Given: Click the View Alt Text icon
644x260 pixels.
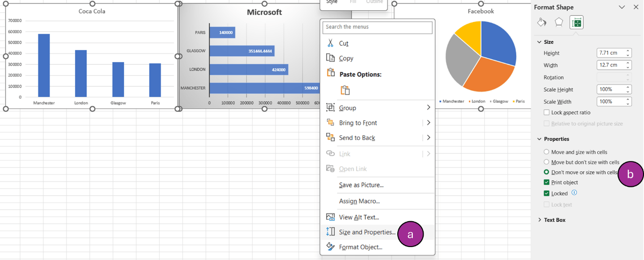Looking at the screenshot, I should click(x=330, y=217).
